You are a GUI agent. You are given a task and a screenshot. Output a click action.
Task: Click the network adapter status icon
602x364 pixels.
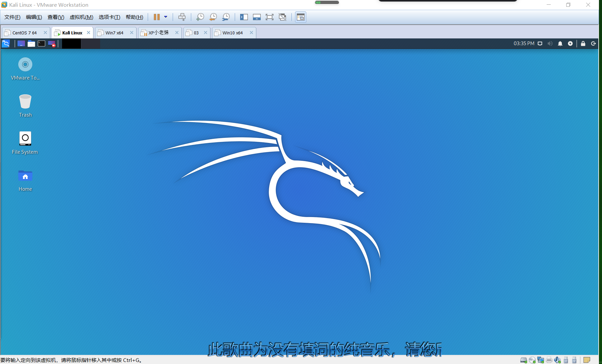[x=541, y=360]
